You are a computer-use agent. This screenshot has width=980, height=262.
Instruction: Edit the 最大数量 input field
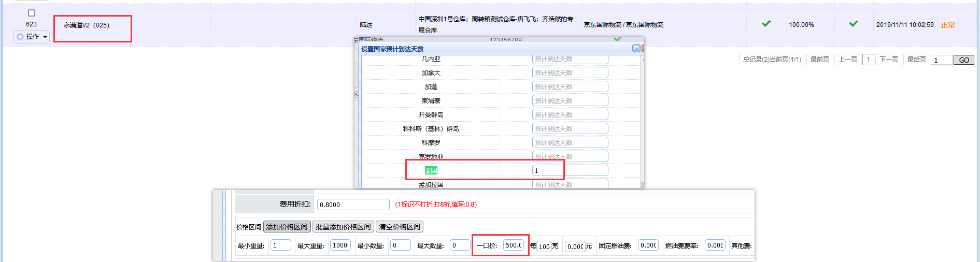[x=460, y=245]
